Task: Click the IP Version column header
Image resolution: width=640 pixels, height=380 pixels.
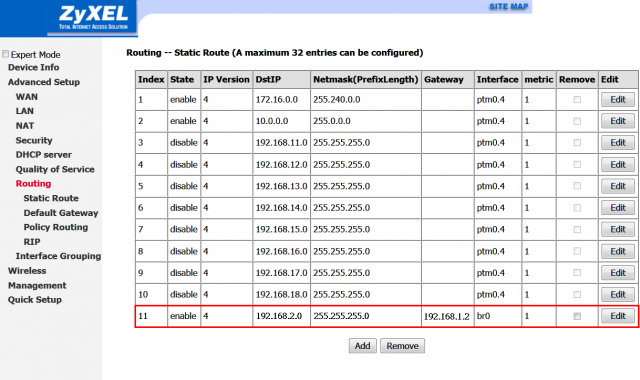Action: pos(227,79)
